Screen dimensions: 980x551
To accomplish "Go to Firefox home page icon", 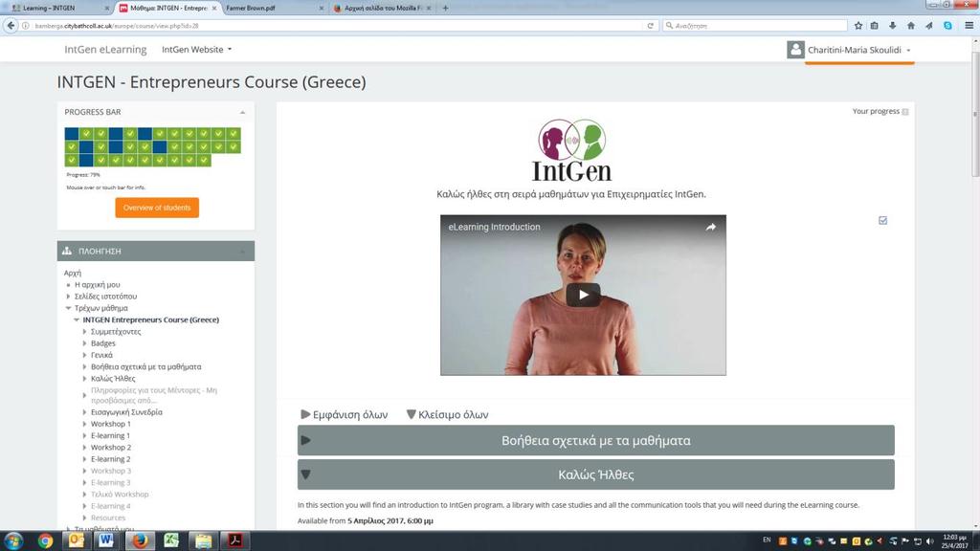I will point(911,26).
